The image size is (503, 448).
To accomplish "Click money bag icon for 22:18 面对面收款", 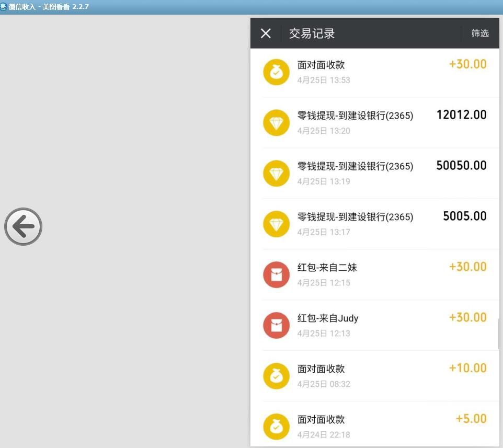I will click(x=276, y=427).
